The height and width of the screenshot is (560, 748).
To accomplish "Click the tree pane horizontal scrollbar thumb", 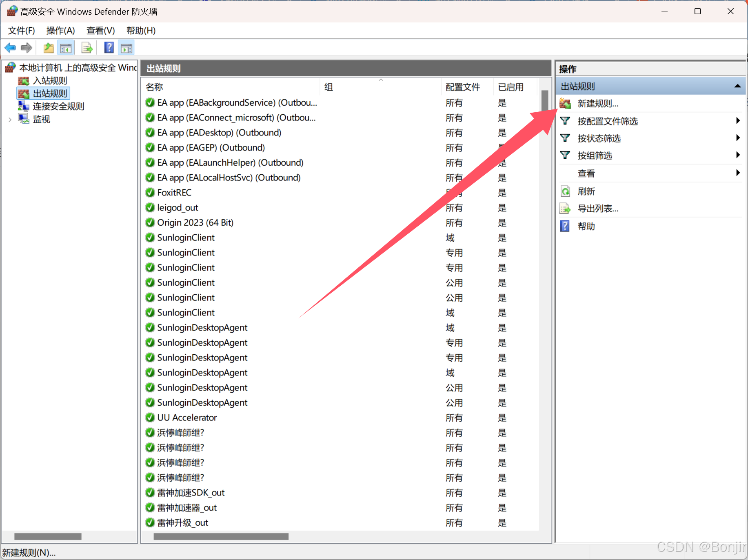I will [x=48, y=536].
